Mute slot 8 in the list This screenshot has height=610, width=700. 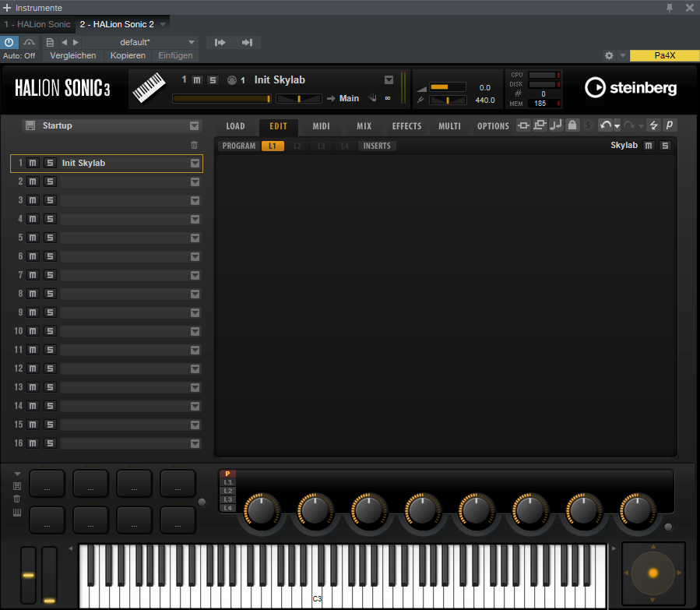33,294
